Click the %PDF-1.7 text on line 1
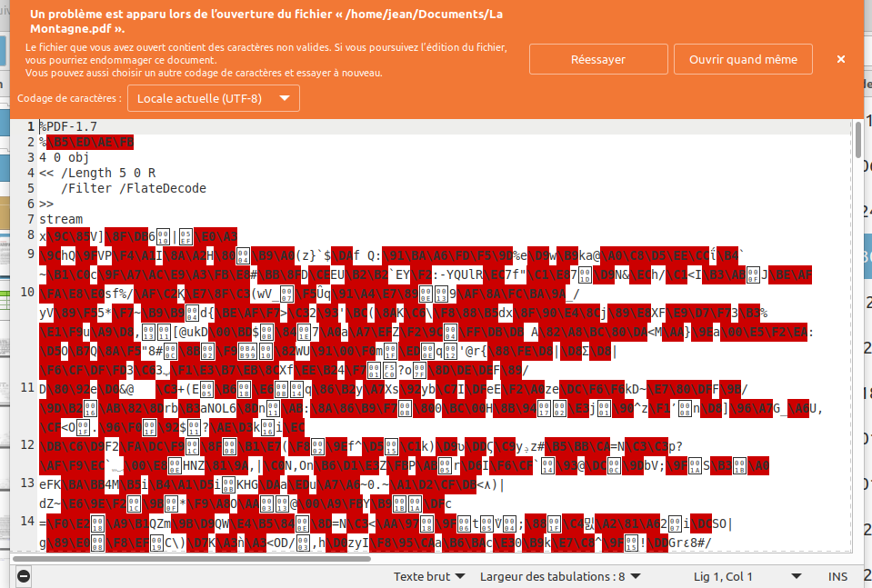This screenshot has width=872, height=588. pyautogui.click(x=67, y=126)
